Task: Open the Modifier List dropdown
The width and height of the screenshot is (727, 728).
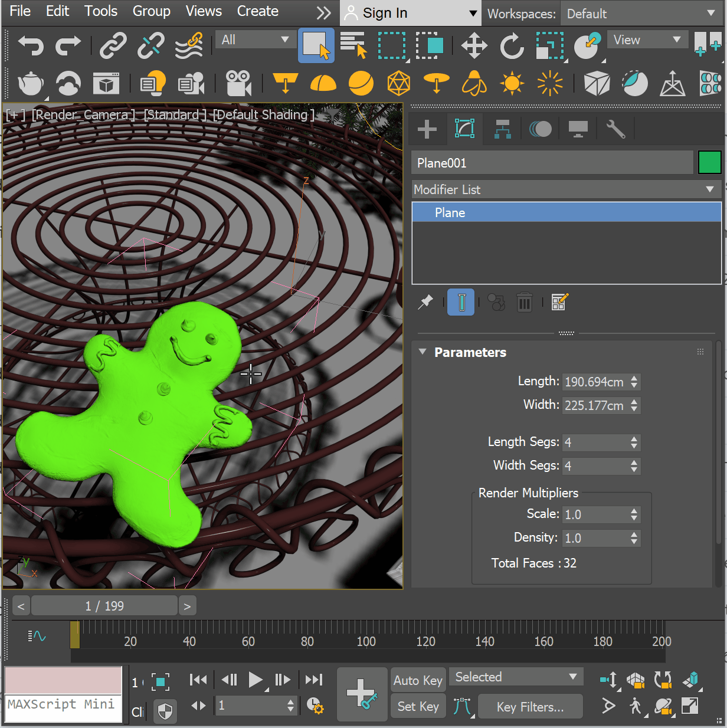Action: tap(565, 189)
